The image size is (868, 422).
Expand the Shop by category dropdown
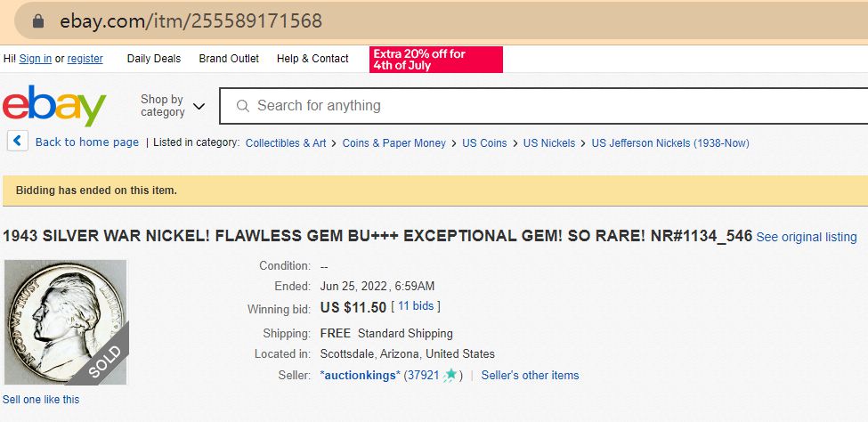(173, 106)
